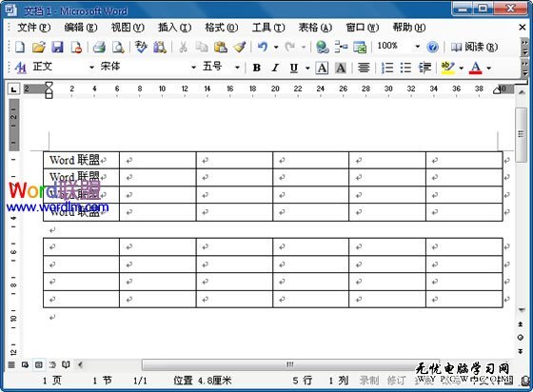Toggle Italic formatting
This screenshot has height=392, width=533.
[275, 68]
